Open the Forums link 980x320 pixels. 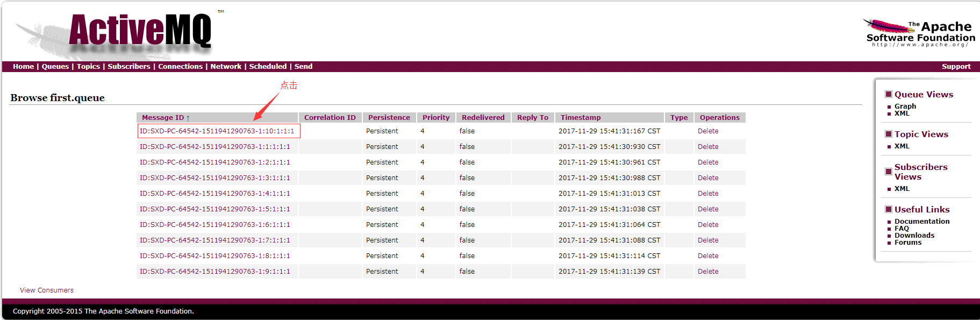(x=908, y=242)
